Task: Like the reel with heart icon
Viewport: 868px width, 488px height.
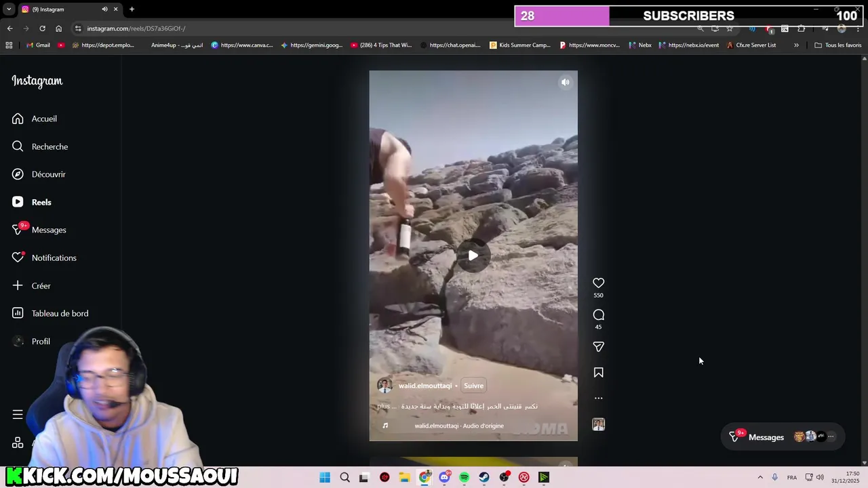Action: click(x=598, y=283)
